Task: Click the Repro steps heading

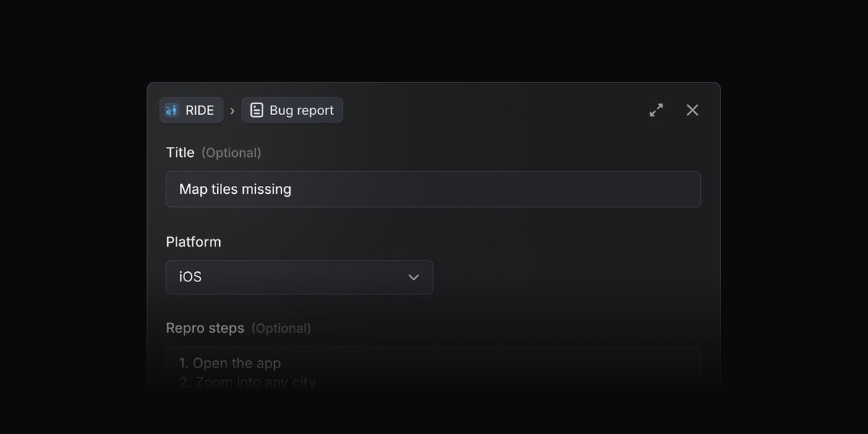Action: point(205,328)
